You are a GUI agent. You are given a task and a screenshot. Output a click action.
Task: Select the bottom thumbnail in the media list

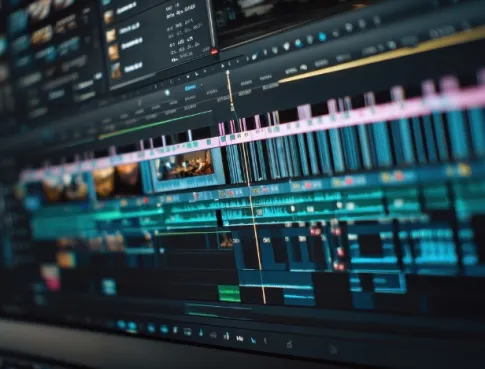pos(116,70)
